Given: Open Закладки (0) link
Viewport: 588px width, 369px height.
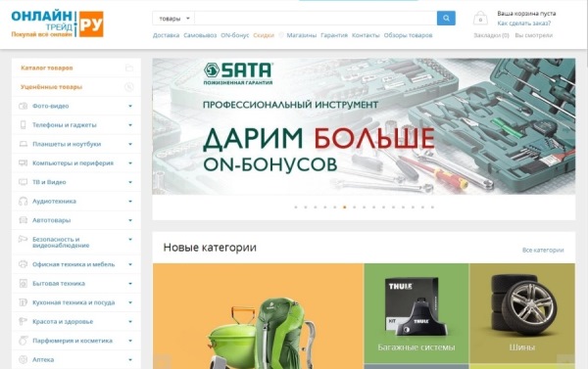Looking at the screenshot, I should coord(491,35).
